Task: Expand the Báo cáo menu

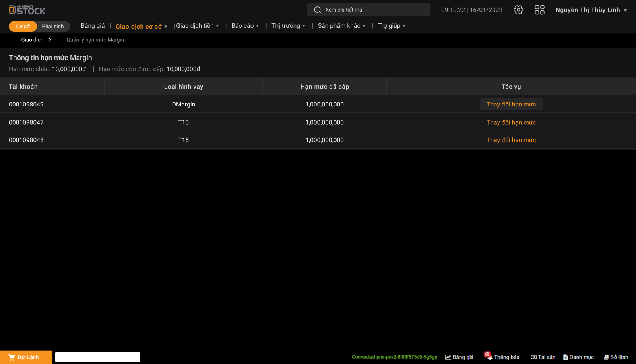Action: click(245, 26)
